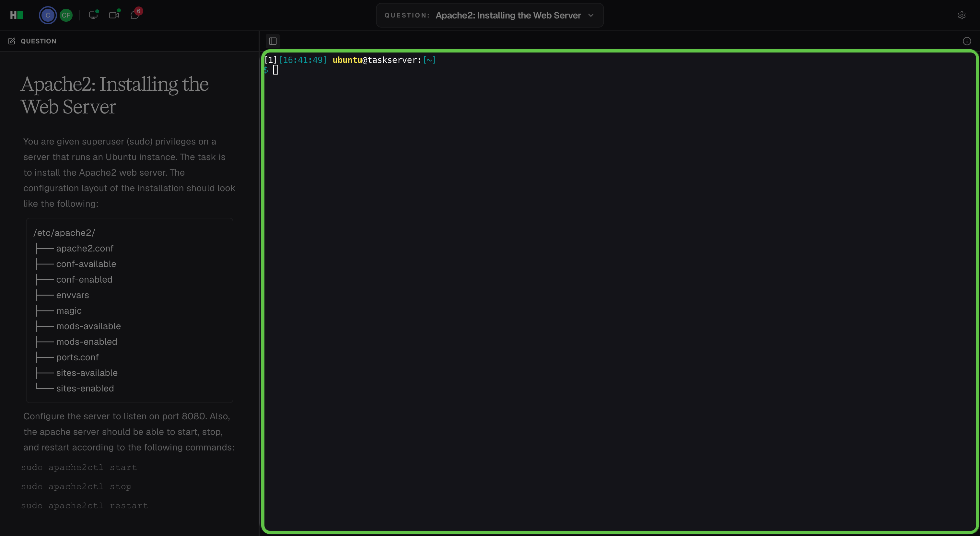Focus the terminal command prompt
Image resolution: width=980 pixels, height=536 pixels.
point(275,70)
